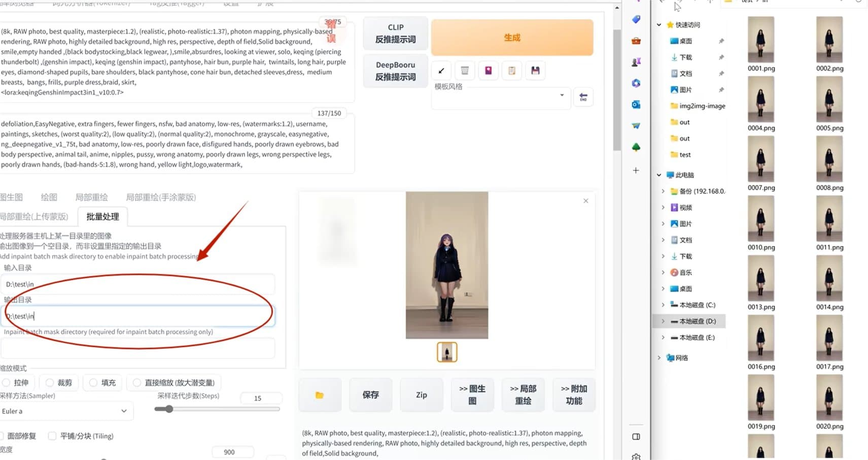868x460 pixels.
Task: Click the END back-arrow icon beside 模板风格
Action: 583,97
